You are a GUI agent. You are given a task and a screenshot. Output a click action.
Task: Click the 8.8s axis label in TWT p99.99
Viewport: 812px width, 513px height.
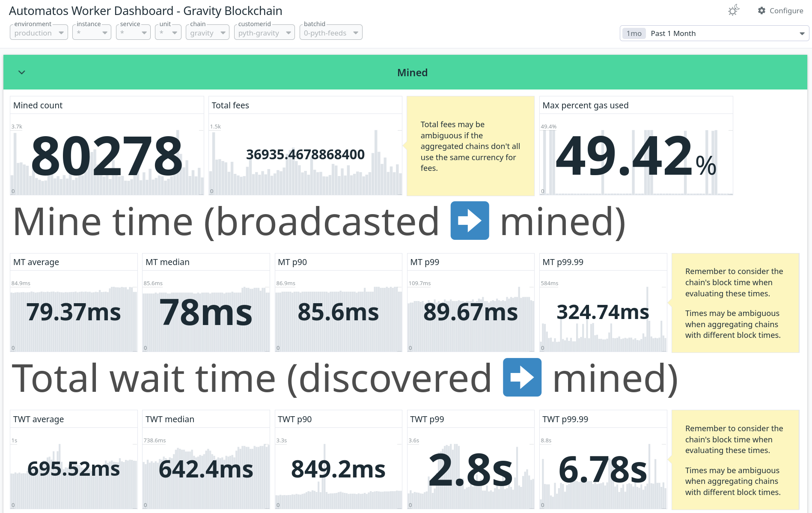click(x=546, y=440)
